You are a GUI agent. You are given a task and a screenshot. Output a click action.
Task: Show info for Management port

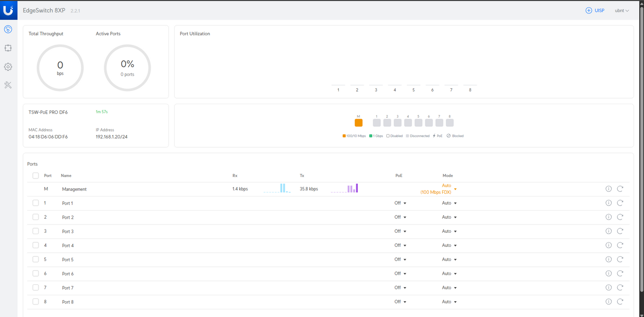pos(609,189)
